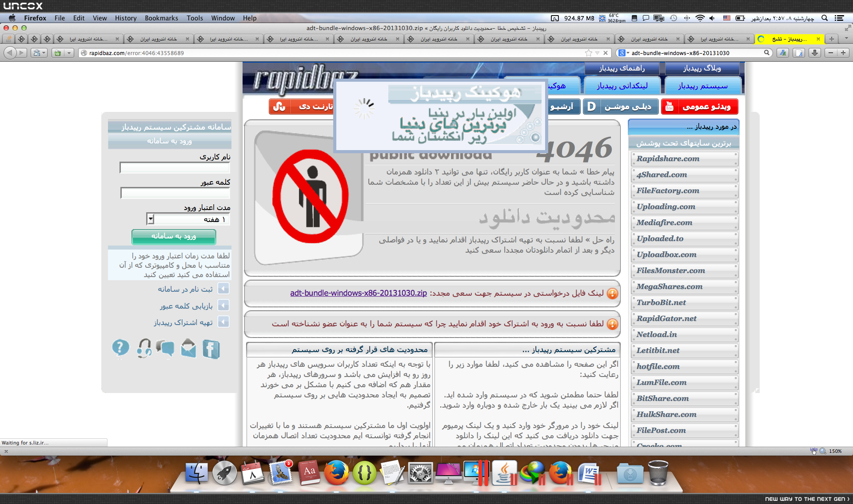Open Calendar from the dock

click(x=252, y=473)
